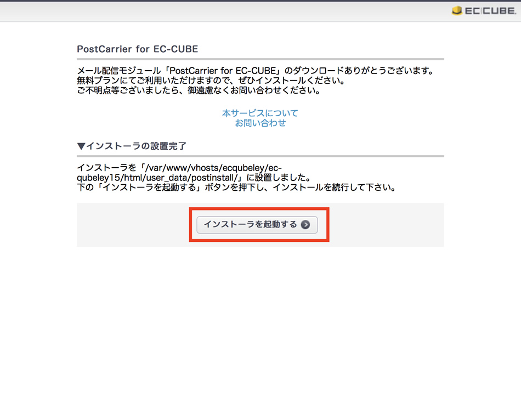Open the 本サービスについて link

pos(260,113)
